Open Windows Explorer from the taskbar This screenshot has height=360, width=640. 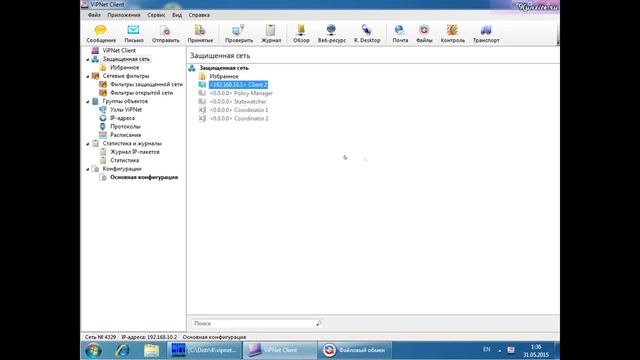pyautogui.click(x=151, y=350)
